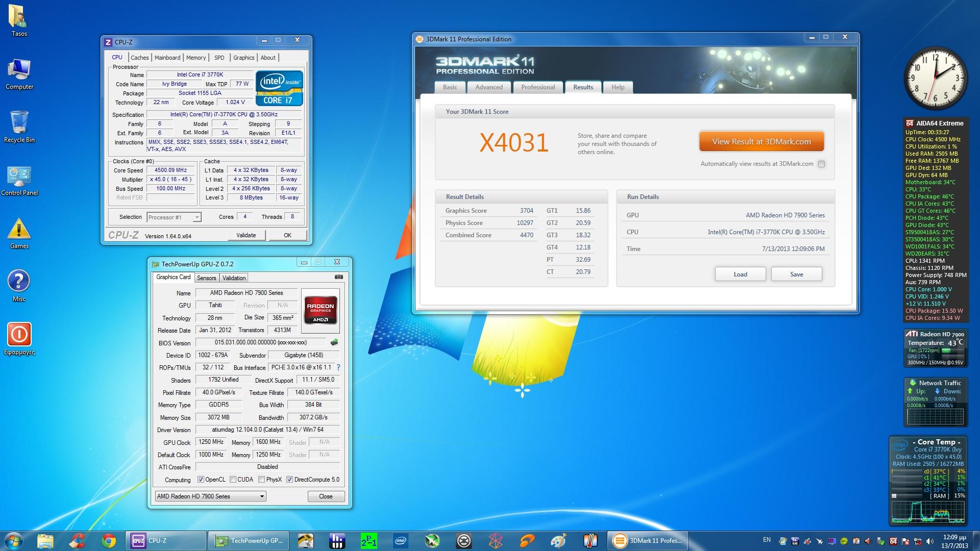This screenshot has height=551, width=980.
Task: Switch to the SPD tab in CPU-Z
Action: point(219,58)
